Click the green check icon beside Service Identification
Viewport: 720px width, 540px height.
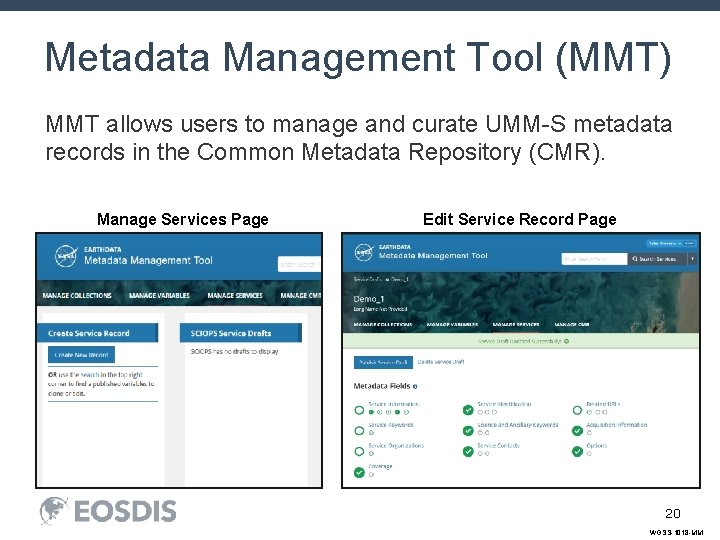pyautogui.click(x=468, y=410)
